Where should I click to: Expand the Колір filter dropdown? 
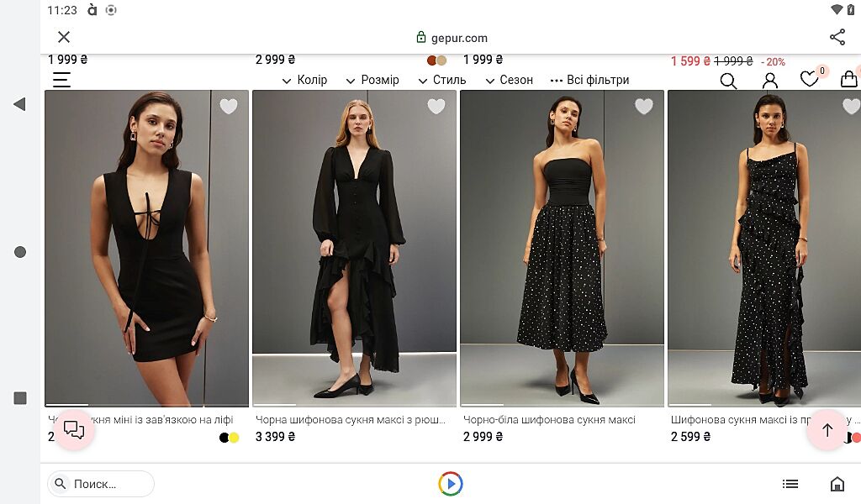point(304,81)
